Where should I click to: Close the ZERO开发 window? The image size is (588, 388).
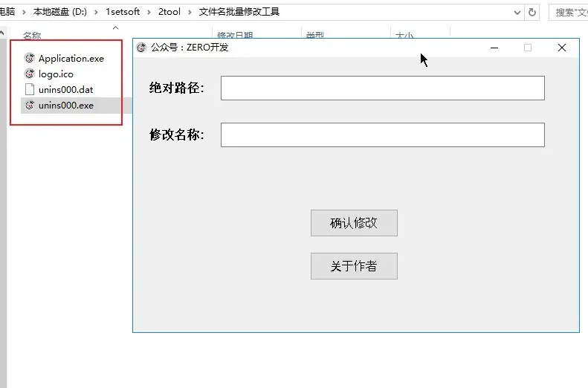[562, 48]
